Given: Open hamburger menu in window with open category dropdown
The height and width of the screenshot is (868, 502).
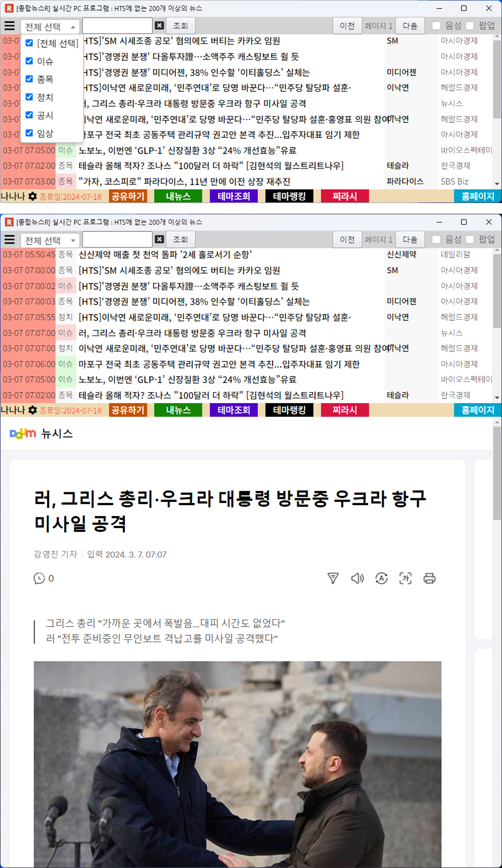Looking at the screenshot, I should 9,26.
